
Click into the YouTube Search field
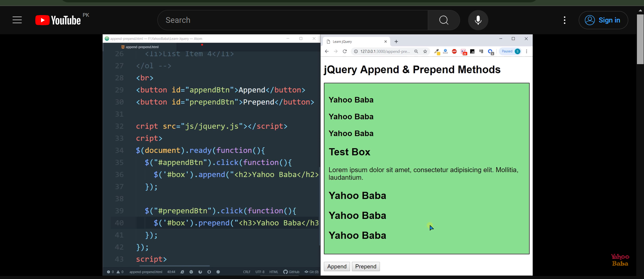coord(293,20)
